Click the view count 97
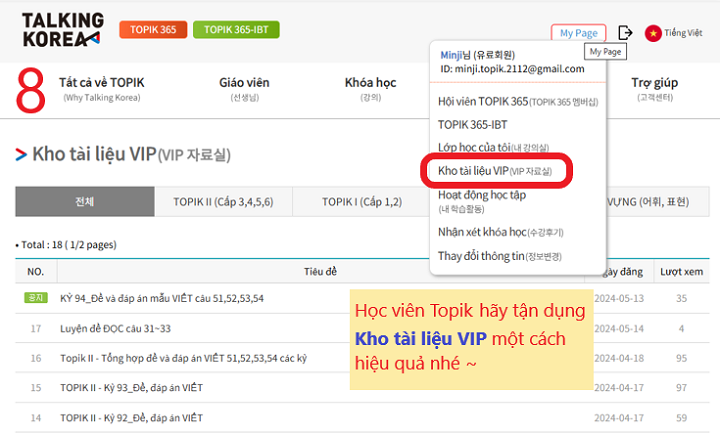Image resolution: width=720 pixels, height=434 pixels. tap(681, 388)
